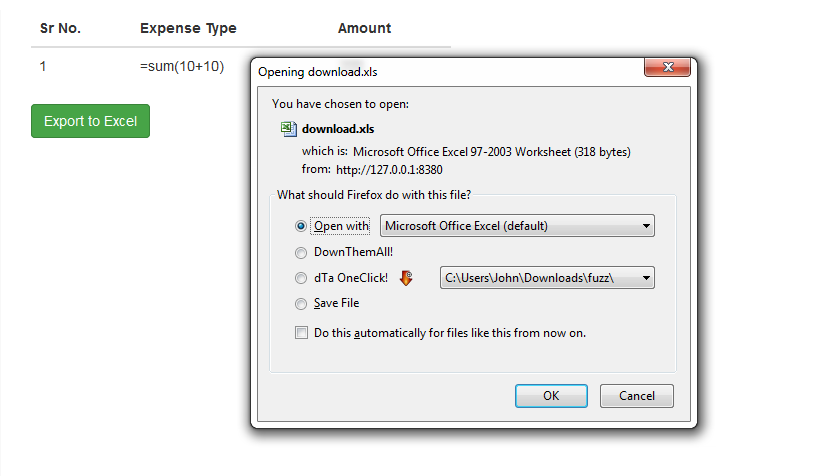This screenshot has width=831, height=476.
Task: Click the Cancel button
Action: click(636, 395)
